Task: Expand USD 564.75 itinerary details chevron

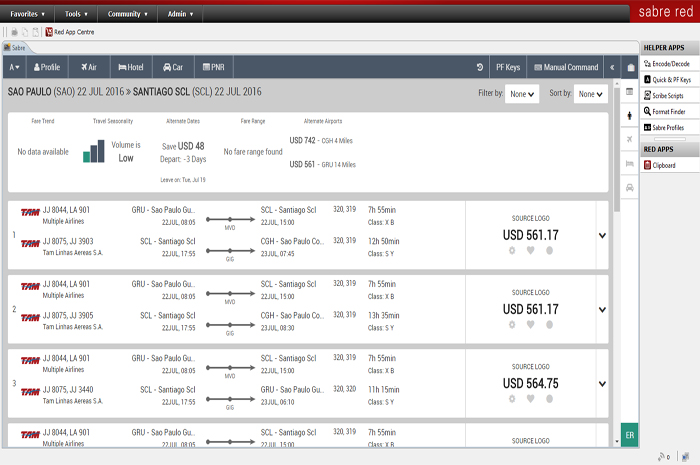Action: [602, 384]
